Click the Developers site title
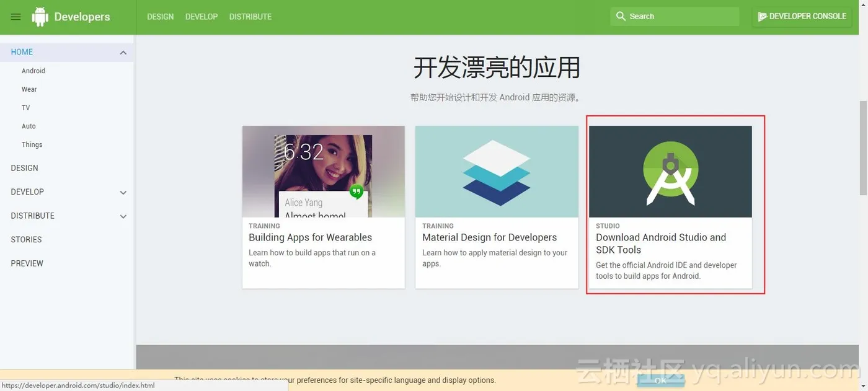The width and height of the screenshot is (868, 391). 82,17
